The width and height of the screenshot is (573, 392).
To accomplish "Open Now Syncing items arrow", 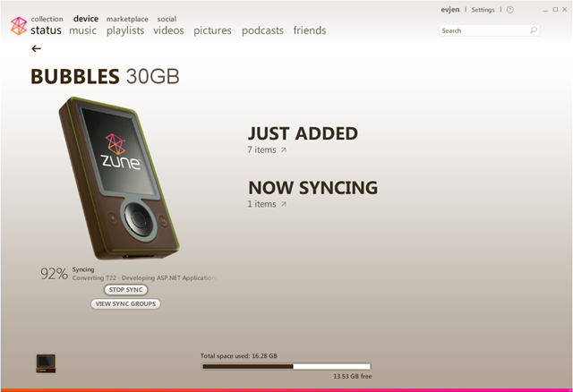I will click(x=284, y=204).
